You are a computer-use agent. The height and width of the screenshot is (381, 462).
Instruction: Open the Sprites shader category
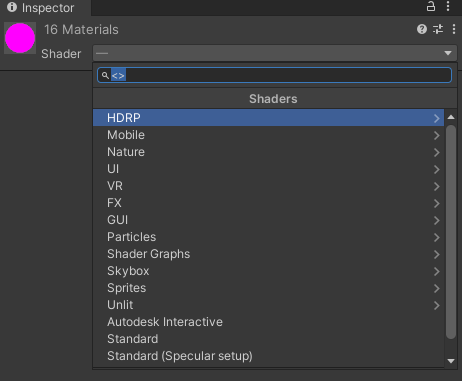pyautogui.click(x=268, y=288)
